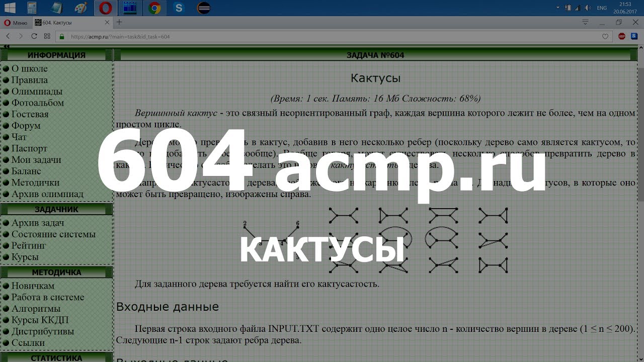Open the Windows Start menu
This screenshot has height=362, width=644.
tap(10, 8)
